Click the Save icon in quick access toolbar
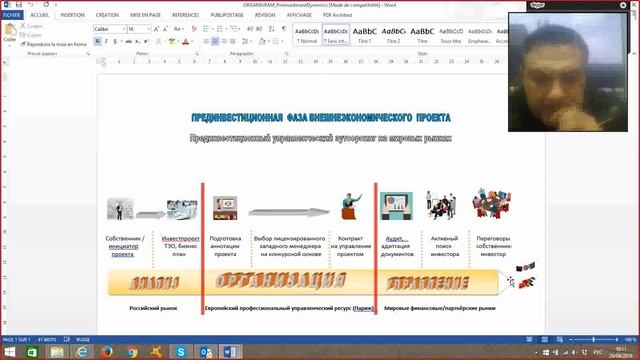The height and width of the screenshot is (360, 640). (x=18, y=4)
